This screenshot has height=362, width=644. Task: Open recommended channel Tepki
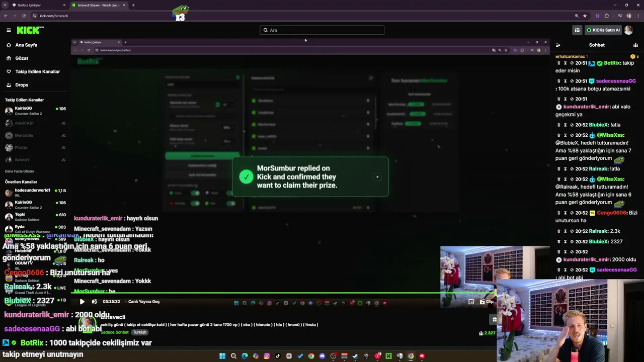coord(35,217)
